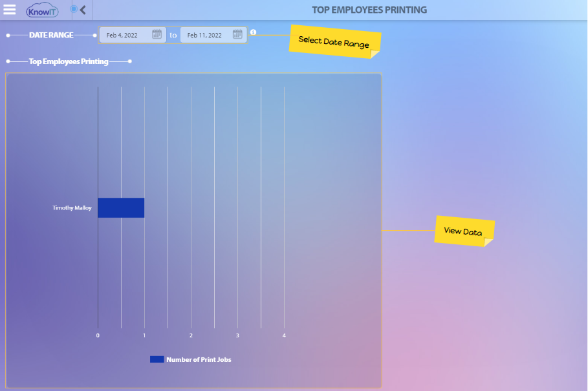This screenshot has width=588, height=391.
Task: Open calendar picker for start date Feb 4, 2022
Action: 157,34
